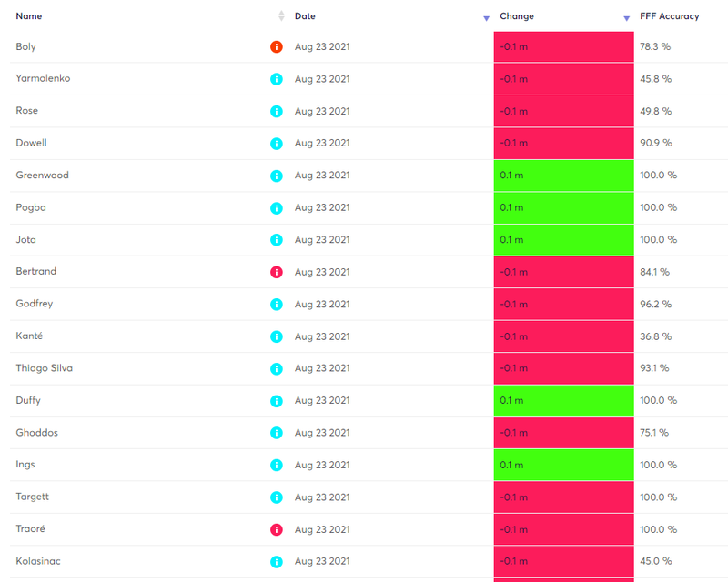This screenshot has height=582, width=728.
Task: Open the info icon for Pogba
Action: pyautogui.click(x=277, y=208)
